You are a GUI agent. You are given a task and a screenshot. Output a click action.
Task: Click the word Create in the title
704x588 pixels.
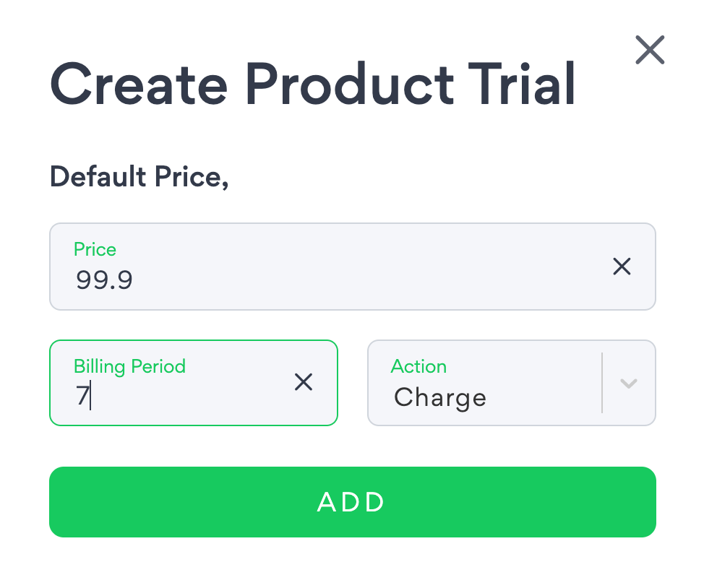pyautogui.click(x=138, y=84)
